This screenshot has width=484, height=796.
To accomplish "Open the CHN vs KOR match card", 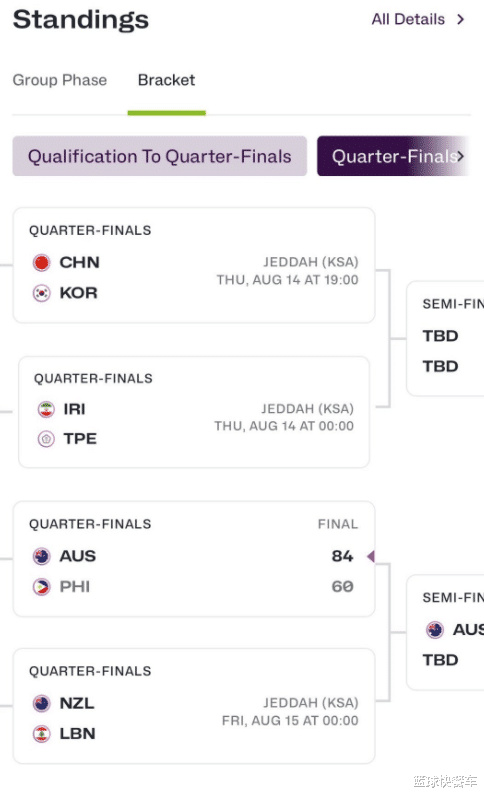I will (x=194, y=265).
